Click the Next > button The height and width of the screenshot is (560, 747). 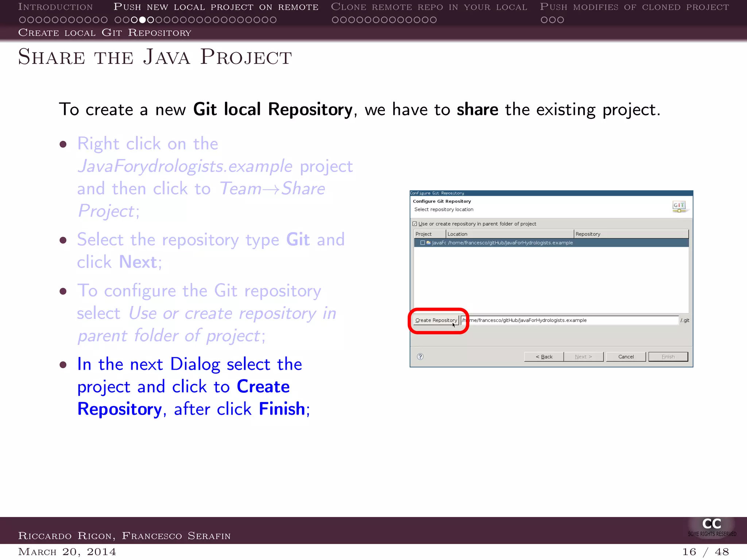point(584,357)
